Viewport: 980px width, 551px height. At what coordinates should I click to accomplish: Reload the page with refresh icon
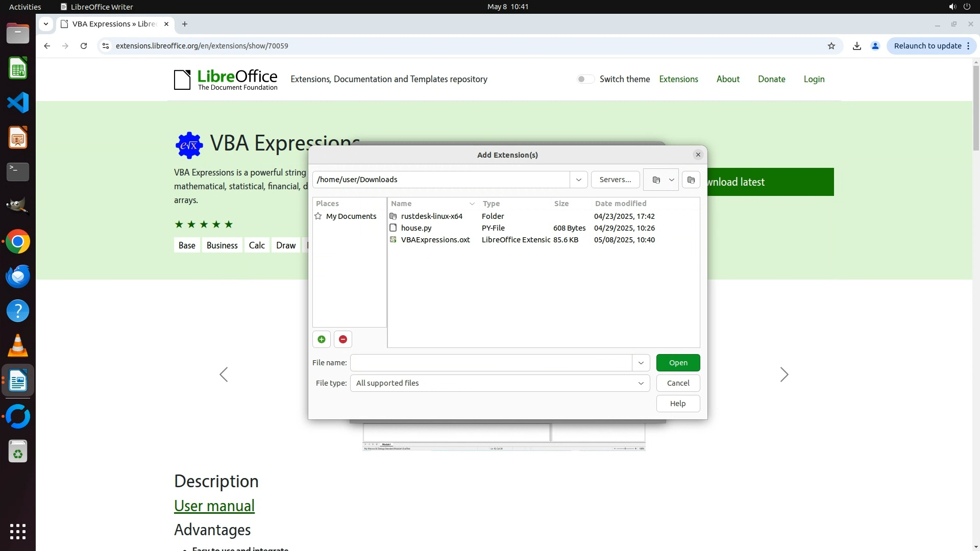(x=84, y=46)
